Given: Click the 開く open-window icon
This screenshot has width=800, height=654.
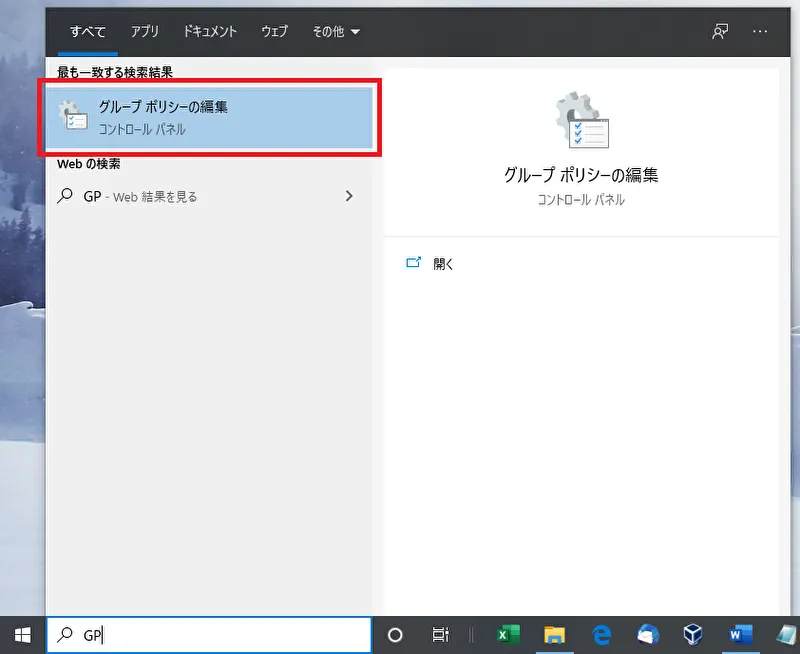Looking at the screenshot, I should point(413,263).
